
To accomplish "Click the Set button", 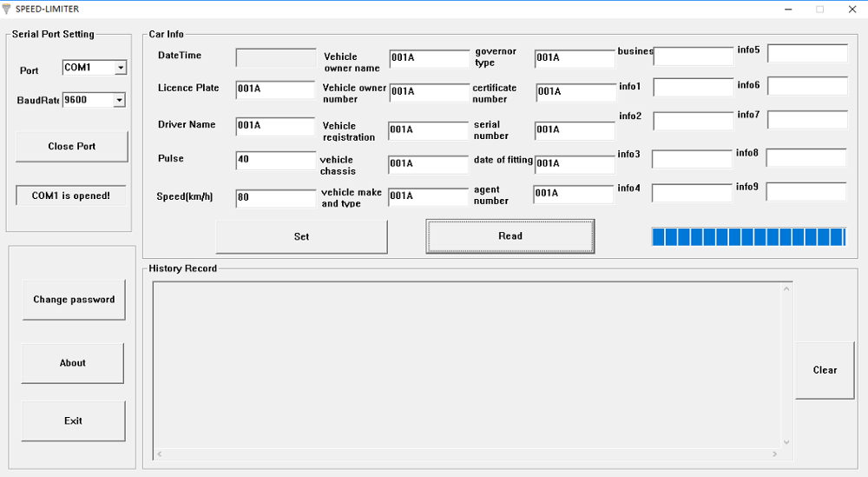I will [x=301, y=236].
